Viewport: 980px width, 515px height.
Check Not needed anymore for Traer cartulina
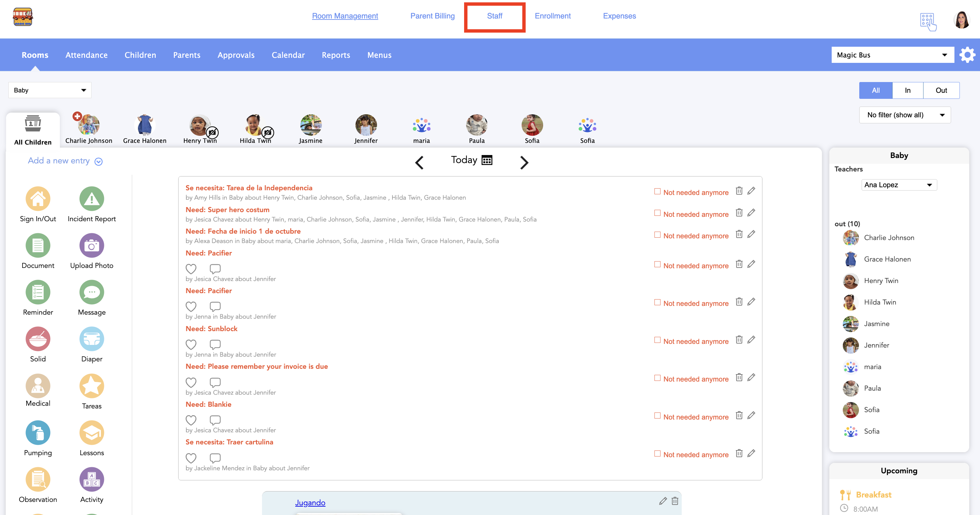tap(657, 453)
